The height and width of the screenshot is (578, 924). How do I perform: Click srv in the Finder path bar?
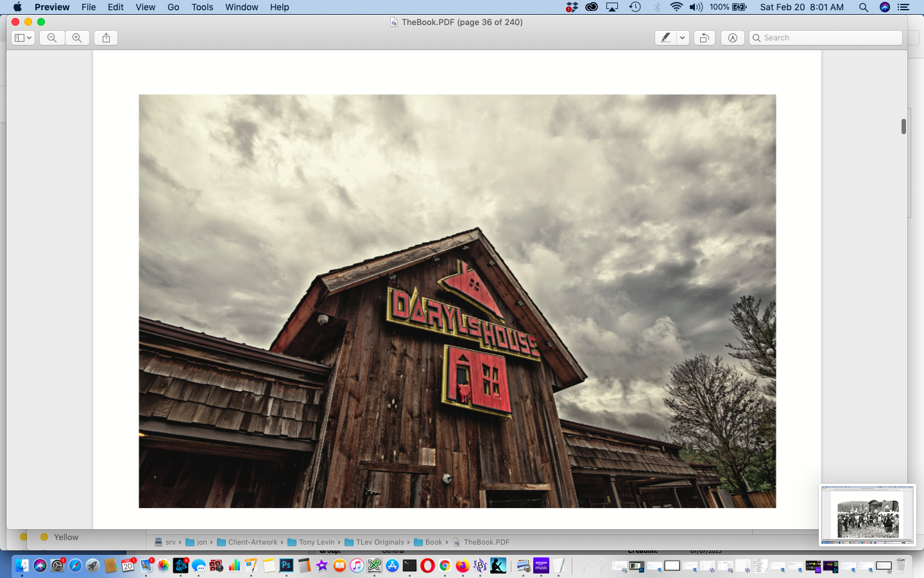tap(165, 542)
